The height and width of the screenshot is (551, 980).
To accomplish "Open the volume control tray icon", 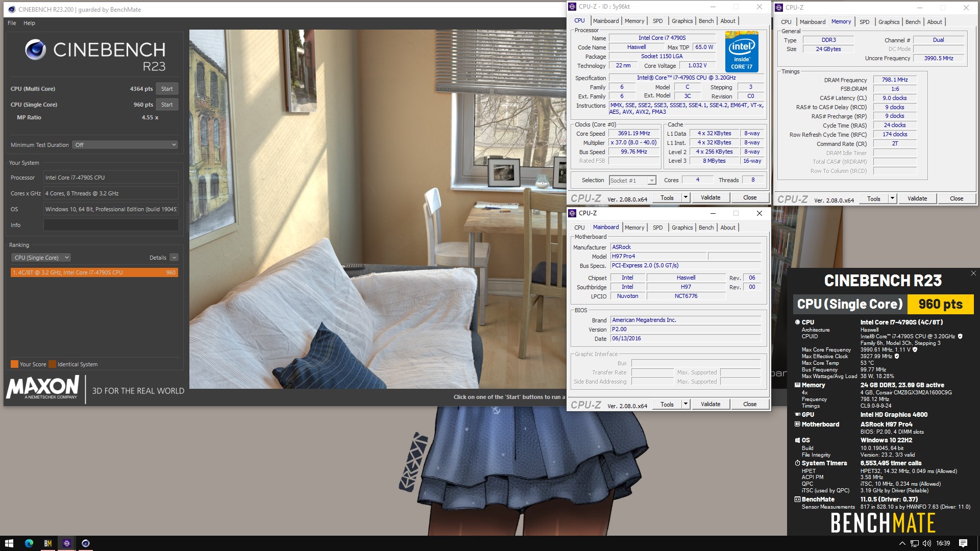I will (927, 543).
